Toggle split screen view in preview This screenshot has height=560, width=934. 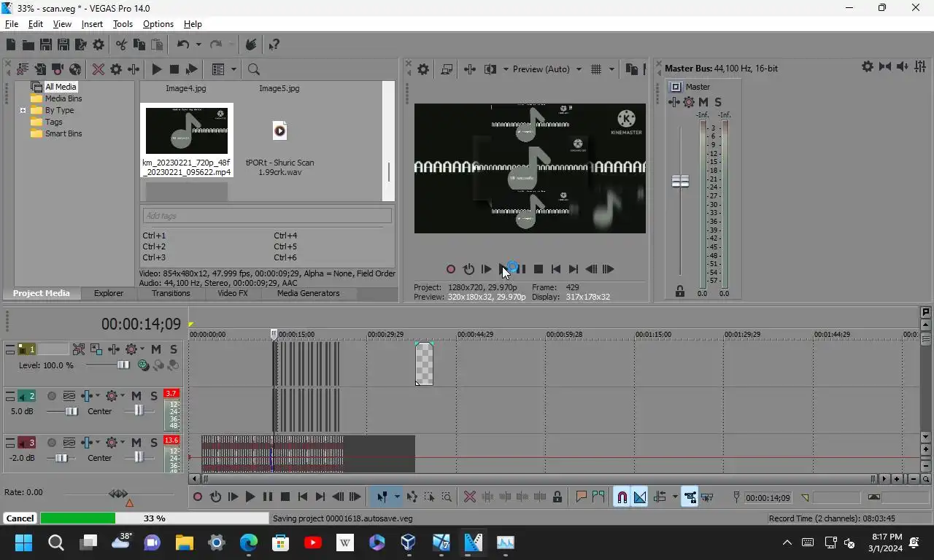tap(490, 69)
